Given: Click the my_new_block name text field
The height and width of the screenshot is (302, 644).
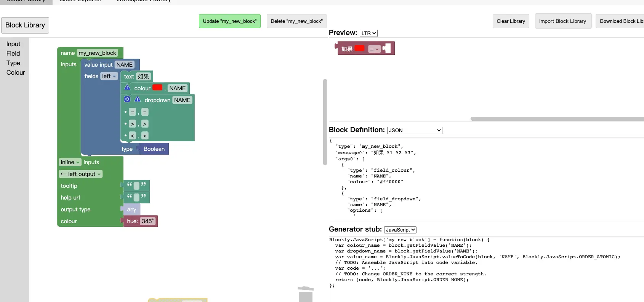Looking at the screenshot, I should click(98, 53).
